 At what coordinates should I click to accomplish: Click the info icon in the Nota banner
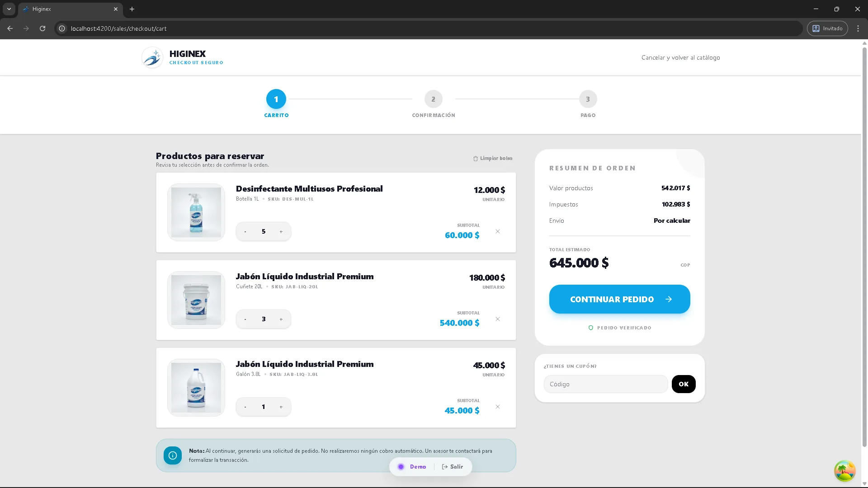click(x=173, y=455)
